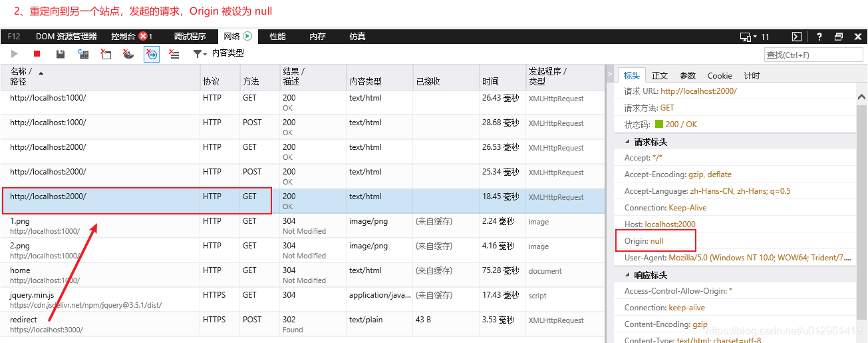Select the 计时 details tab
868x343 pixels.
[x=752, y=75]
